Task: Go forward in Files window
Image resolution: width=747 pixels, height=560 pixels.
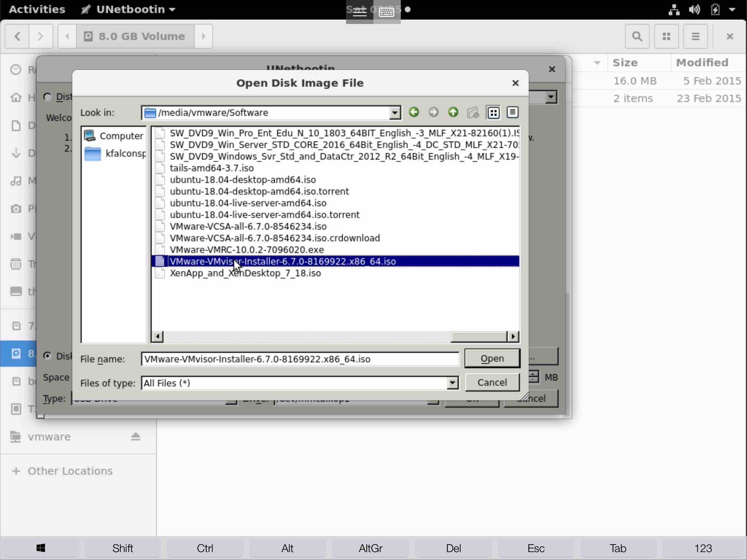Action: [x=41, y=36]
